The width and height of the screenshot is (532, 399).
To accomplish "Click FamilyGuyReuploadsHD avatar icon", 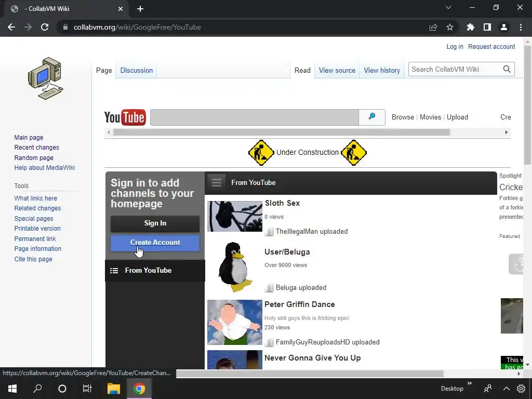I will pyautogui.click(x=269, y=342).
